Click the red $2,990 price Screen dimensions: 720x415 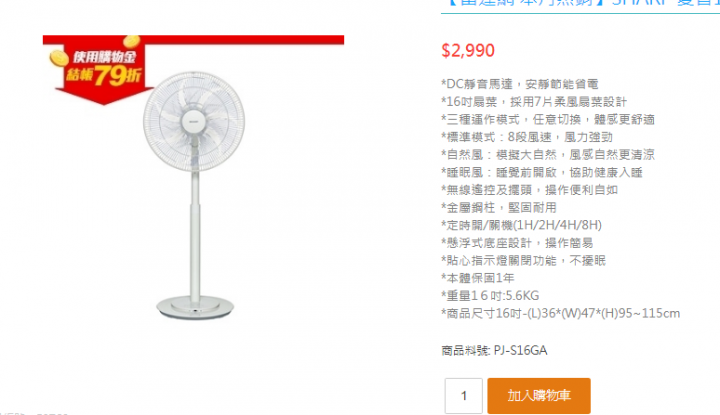point(468,50)
